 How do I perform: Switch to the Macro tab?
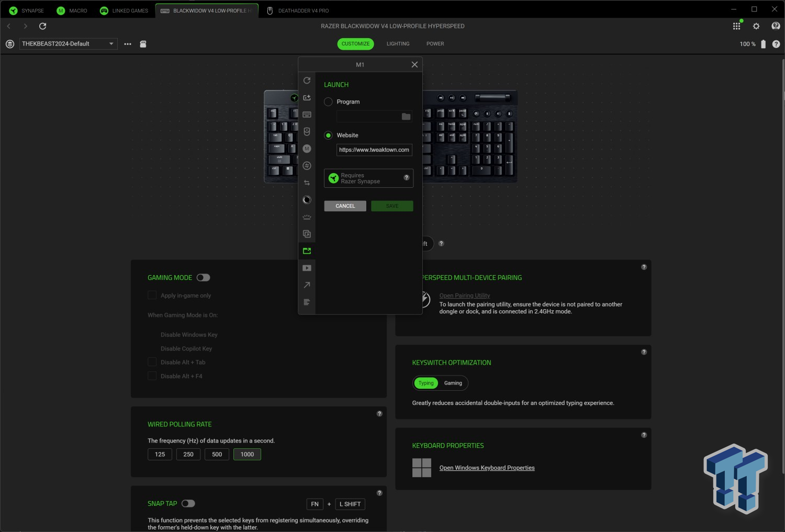tap(72, 10)
